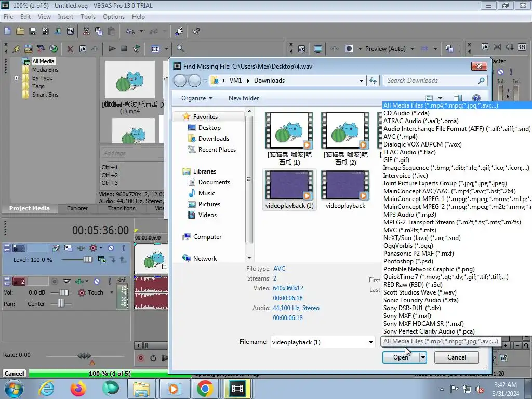The height and width of the screenshot is (399, 532).
Task: Open the Touch automation mode dropdown on track 2
Action: 112,292
